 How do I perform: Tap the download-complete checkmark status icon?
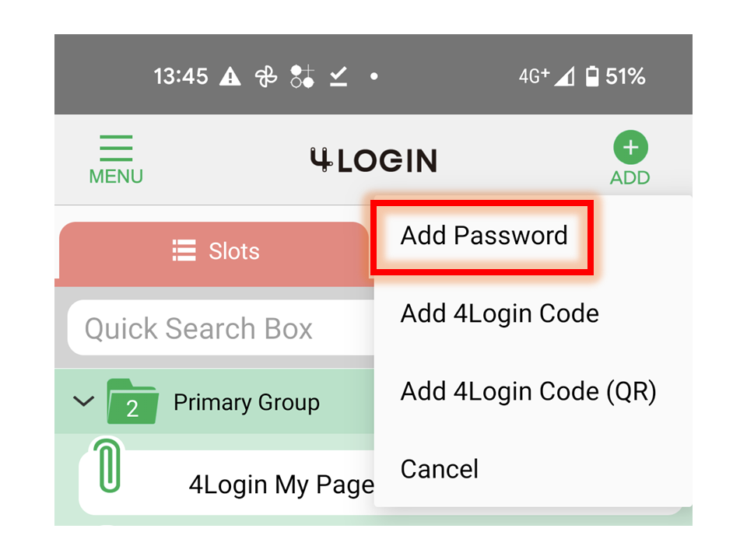click(338, 77)
